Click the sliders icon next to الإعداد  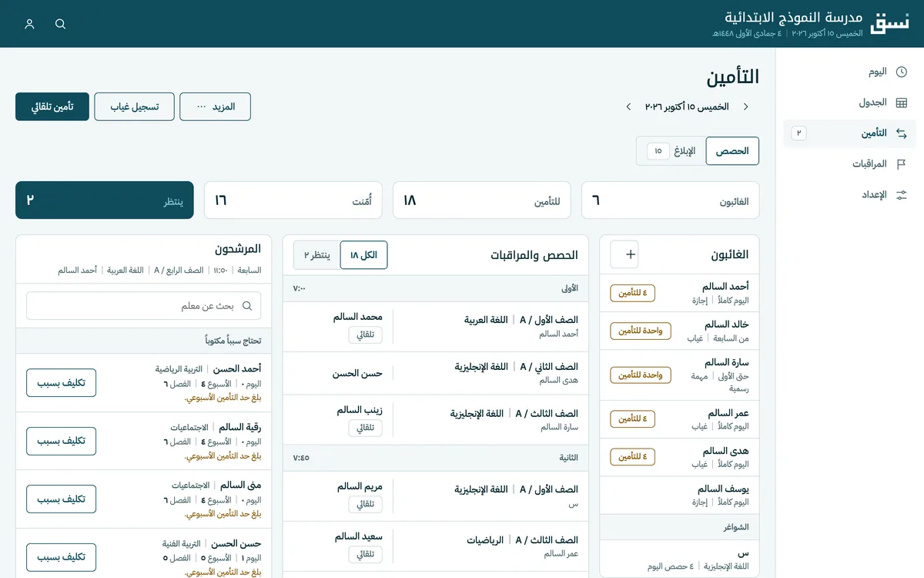coord(902,195)
